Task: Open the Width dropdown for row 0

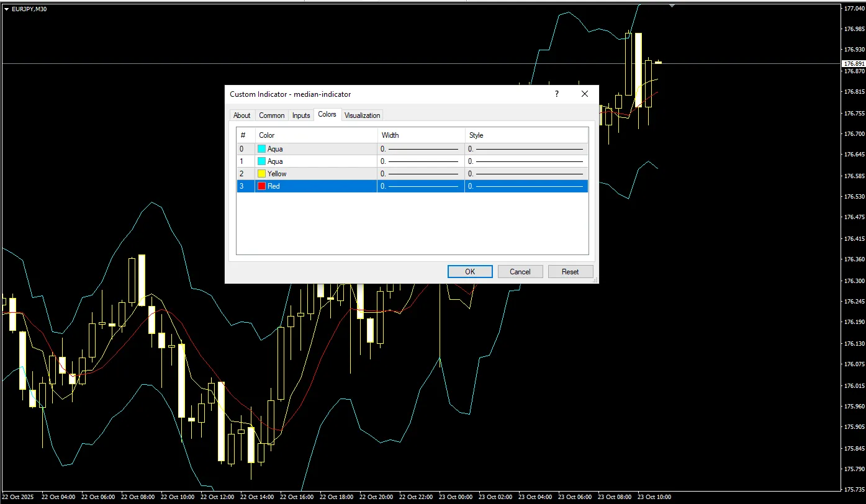Action: click(420, 149)
